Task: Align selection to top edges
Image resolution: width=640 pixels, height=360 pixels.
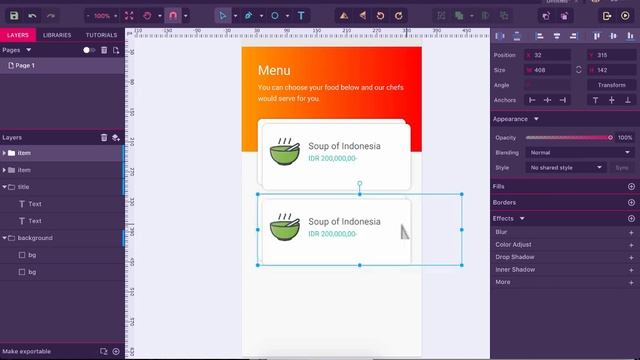Action: (597, 36)
